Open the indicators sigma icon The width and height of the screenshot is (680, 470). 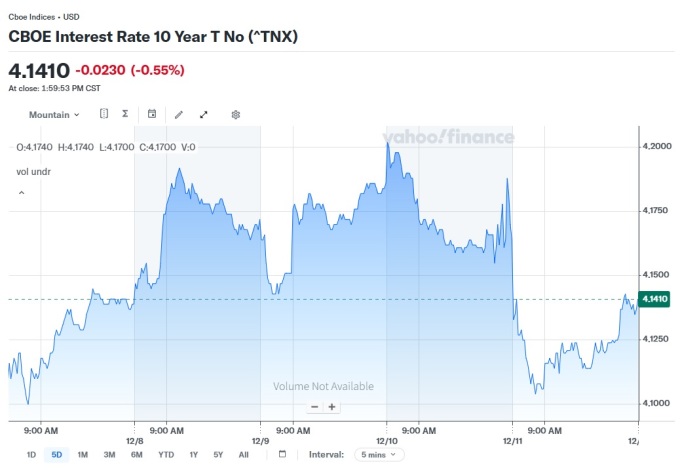[125, 114]
